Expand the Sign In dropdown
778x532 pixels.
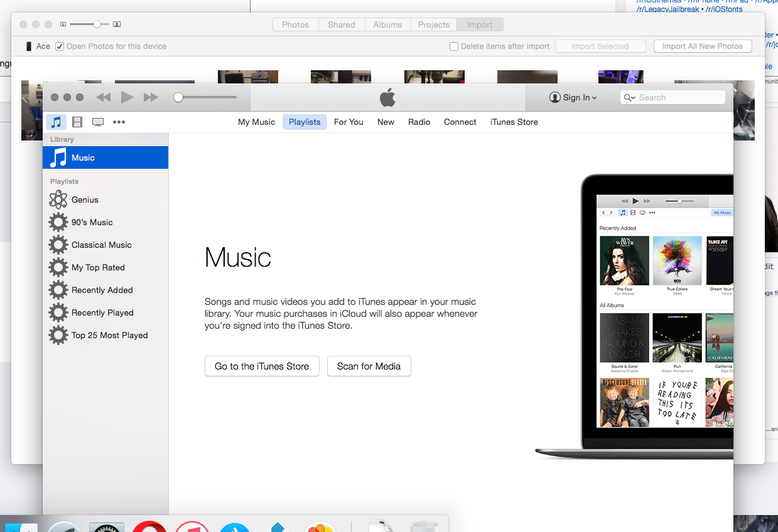(573, 97)
